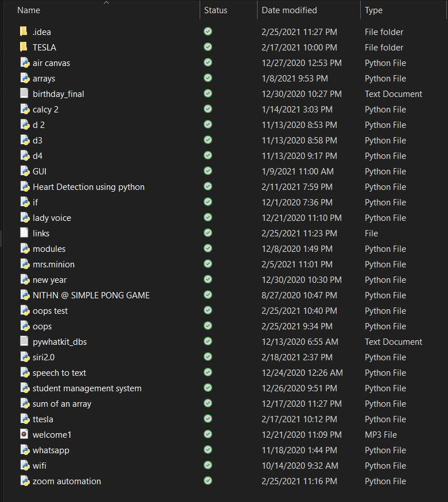
Task: Click the File type cell for links
Action: pyautogui.click(x=371, y=234)
